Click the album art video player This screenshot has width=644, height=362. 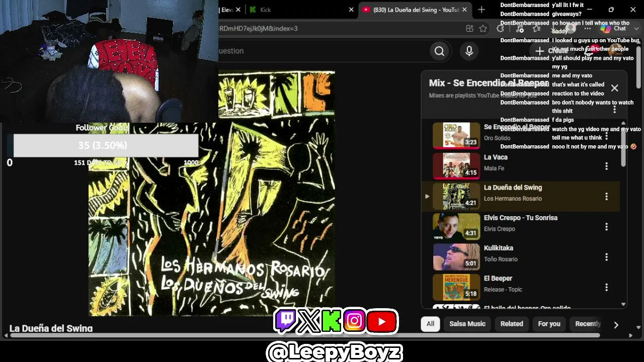pos(212,194)
